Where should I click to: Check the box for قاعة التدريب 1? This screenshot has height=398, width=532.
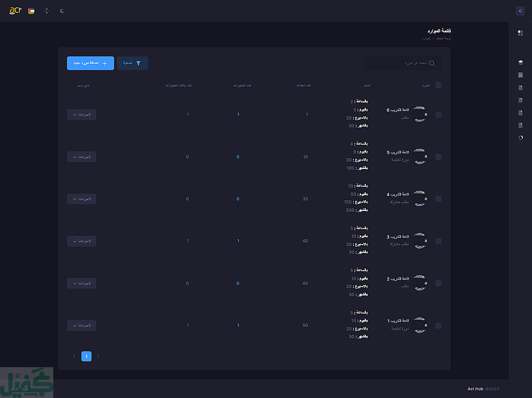[x=438, y=325]
